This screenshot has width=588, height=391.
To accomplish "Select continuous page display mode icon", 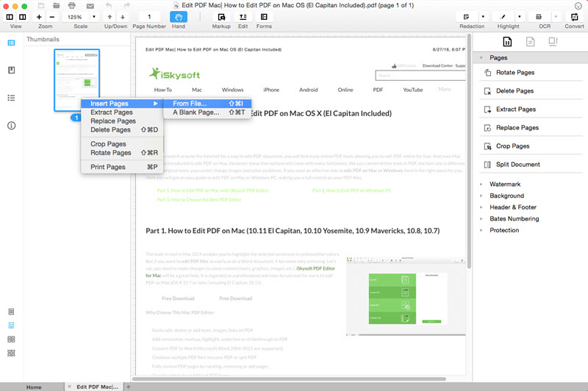I will pos(11,326).
